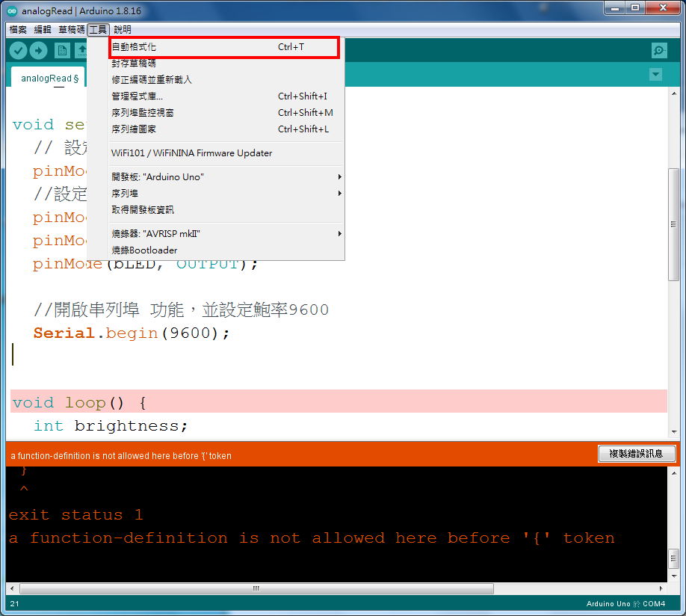The width and height of the screenshot is (686, 616).
Task: Click the int brightness; code line
Action: [111, 425]
